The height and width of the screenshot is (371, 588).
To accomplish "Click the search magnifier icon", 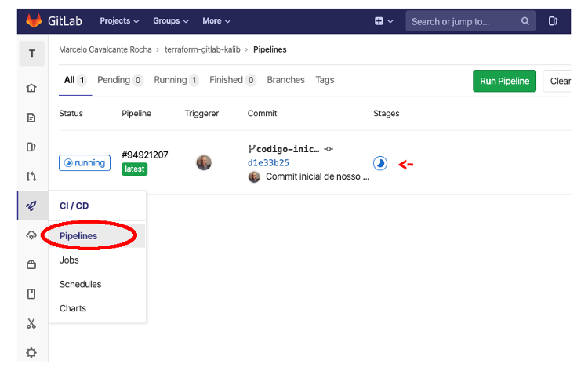I will click(525, 21).
